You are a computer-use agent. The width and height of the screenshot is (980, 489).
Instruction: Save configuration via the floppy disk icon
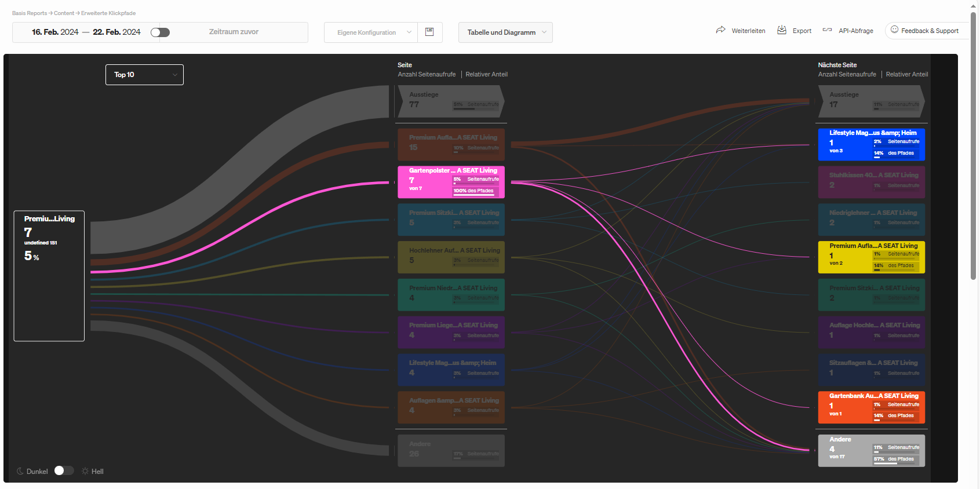[x=429, y=32]
